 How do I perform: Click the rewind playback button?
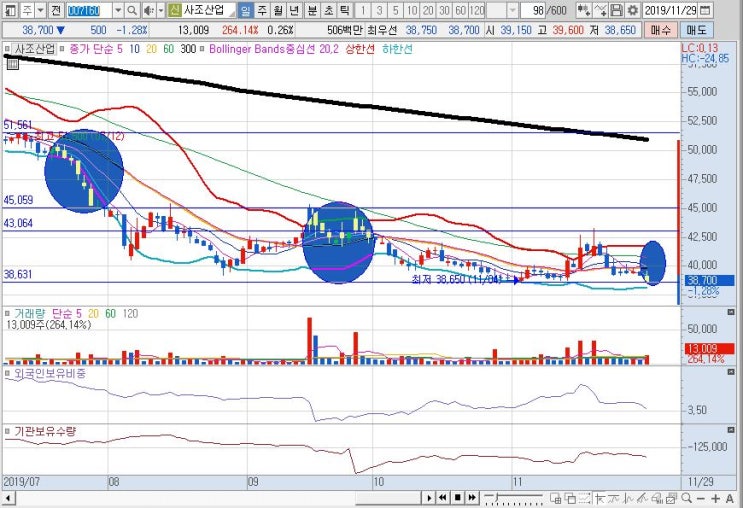(x=443, y=498)
